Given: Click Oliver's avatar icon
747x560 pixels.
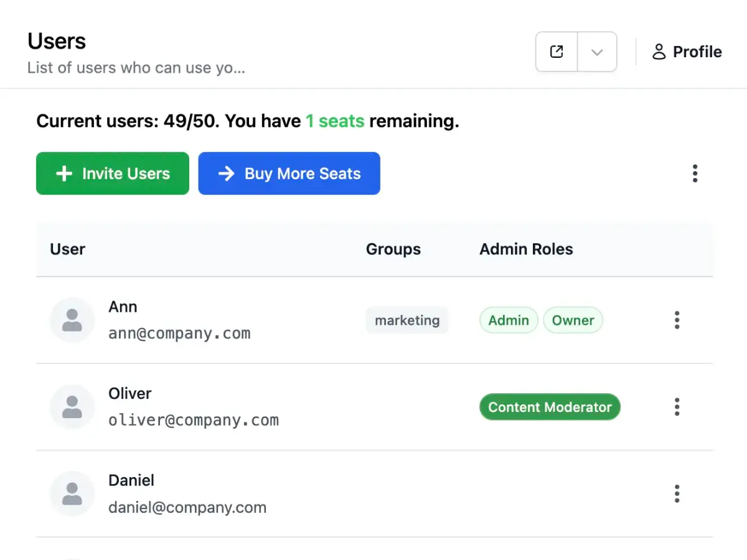Looking at the screenshot, I should tap(72, 407).
